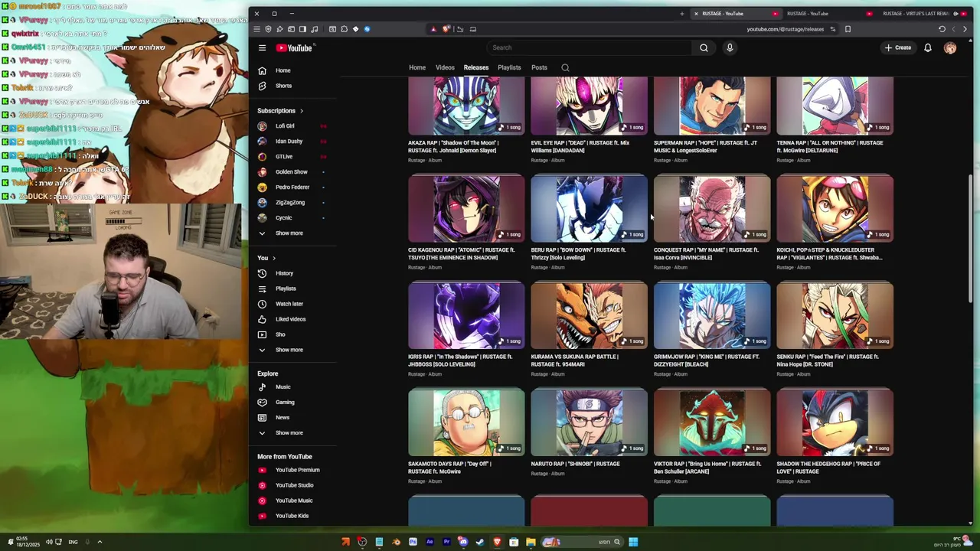Switch to the channel Playlists tab
This screenshot has height=551, width=980.
point(509,67)
